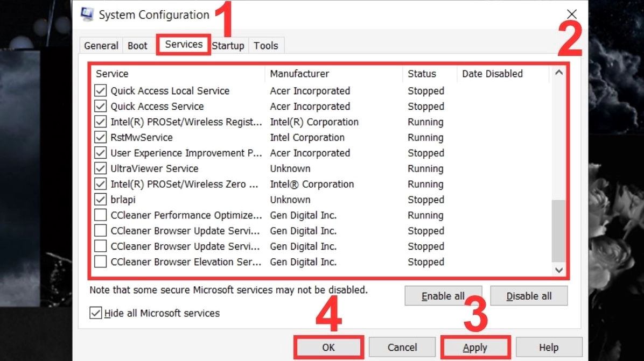
Task: Open the Startup tab
Action: 228,46
